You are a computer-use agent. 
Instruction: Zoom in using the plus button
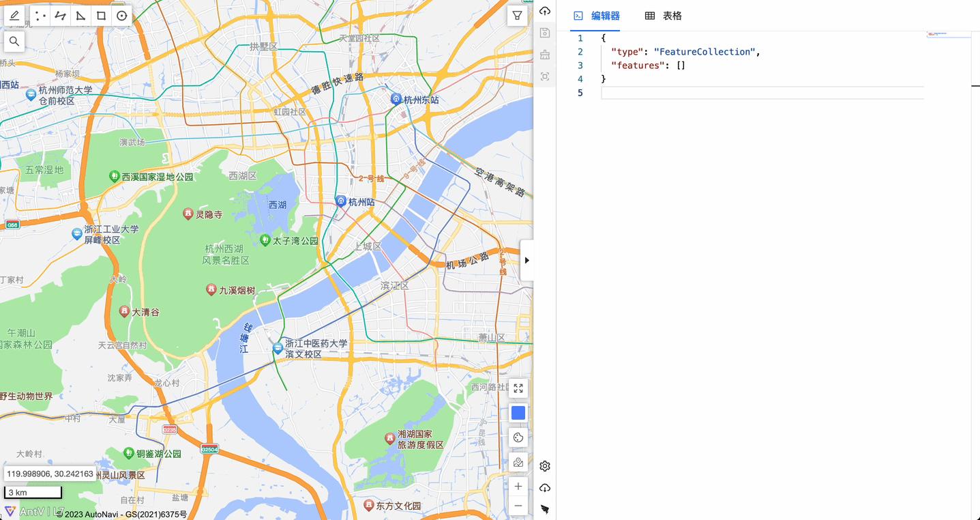(x=518, y=486)
